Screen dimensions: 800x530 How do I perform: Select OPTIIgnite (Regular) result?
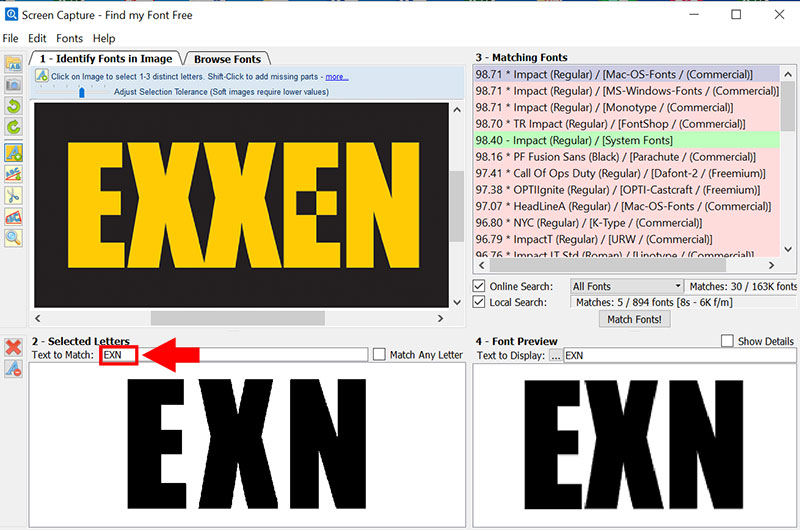[x=627, y=190]
